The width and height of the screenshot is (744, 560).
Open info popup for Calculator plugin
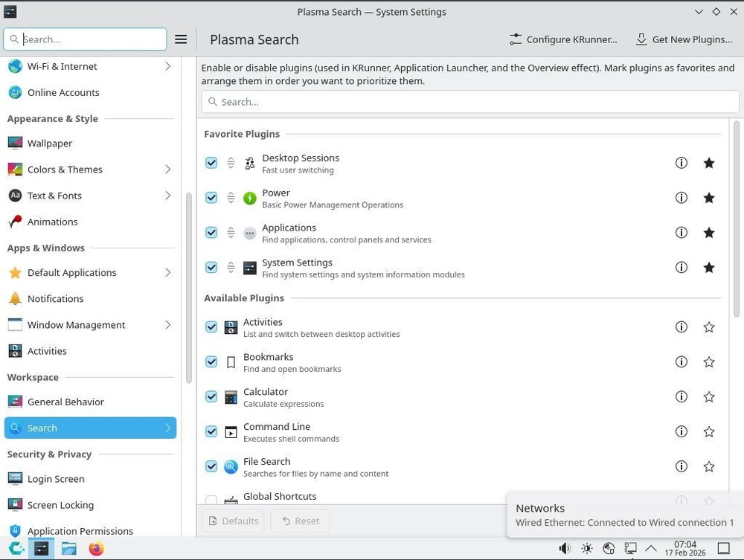coord(682,396)
